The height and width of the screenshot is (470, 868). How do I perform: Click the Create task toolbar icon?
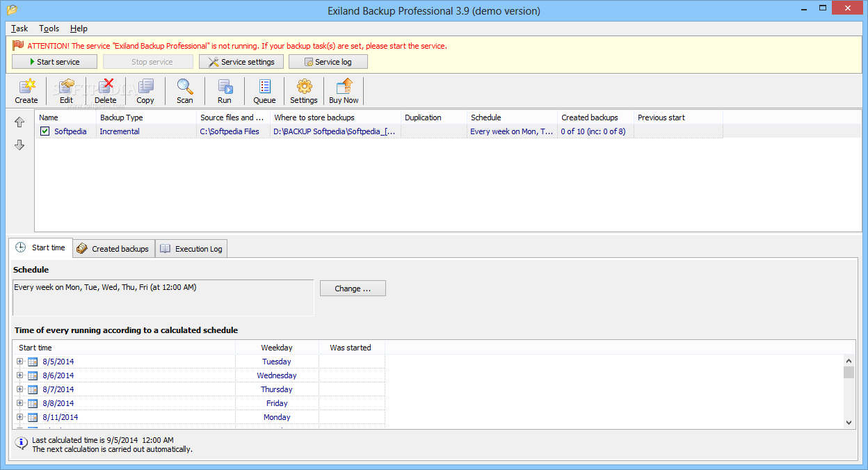point(26,87)
